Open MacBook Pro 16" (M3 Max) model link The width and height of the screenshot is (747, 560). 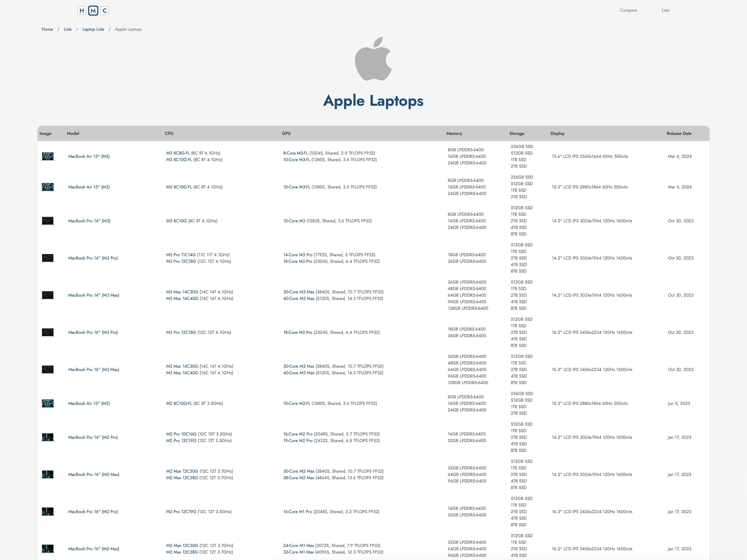pyautogui.click(x=94, y=369)
